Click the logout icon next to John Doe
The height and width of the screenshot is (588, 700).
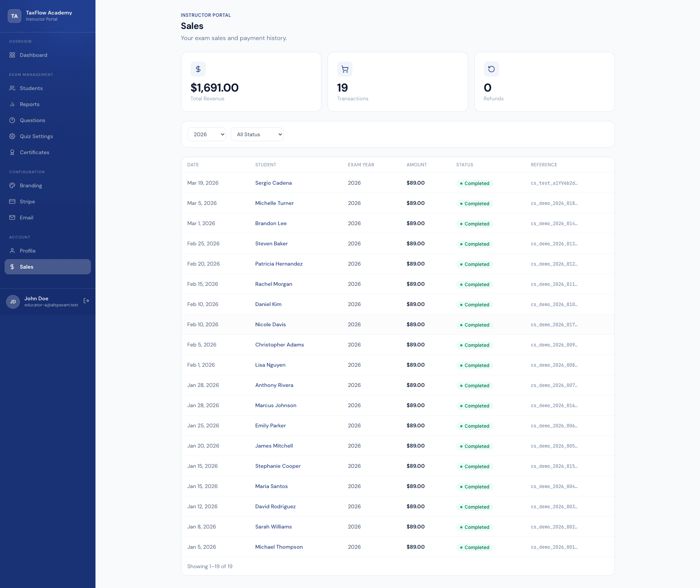pos(86,301)
